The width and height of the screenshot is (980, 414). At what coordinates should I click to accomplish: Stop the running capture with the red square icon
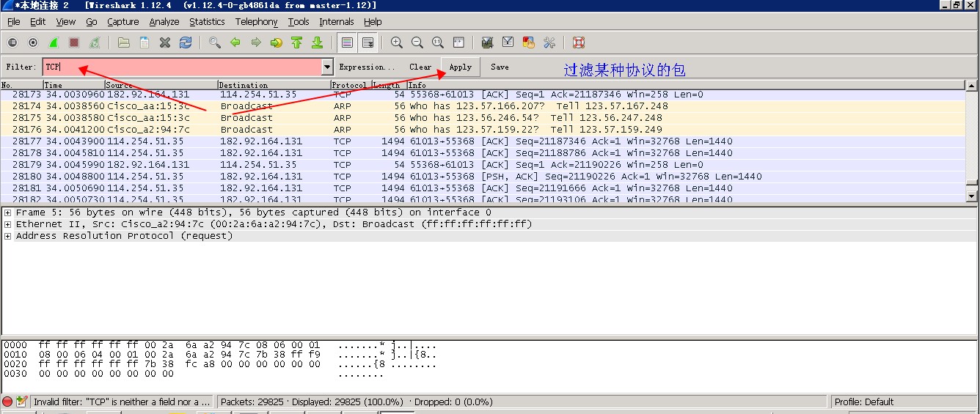[74, 42]
